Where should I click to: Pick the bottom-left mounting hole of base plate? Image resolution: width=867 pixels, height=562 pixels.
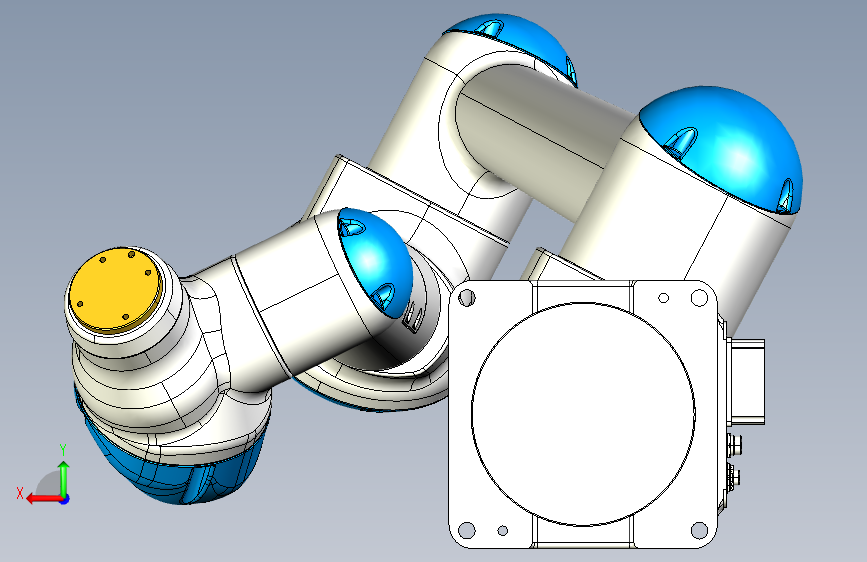467,530
